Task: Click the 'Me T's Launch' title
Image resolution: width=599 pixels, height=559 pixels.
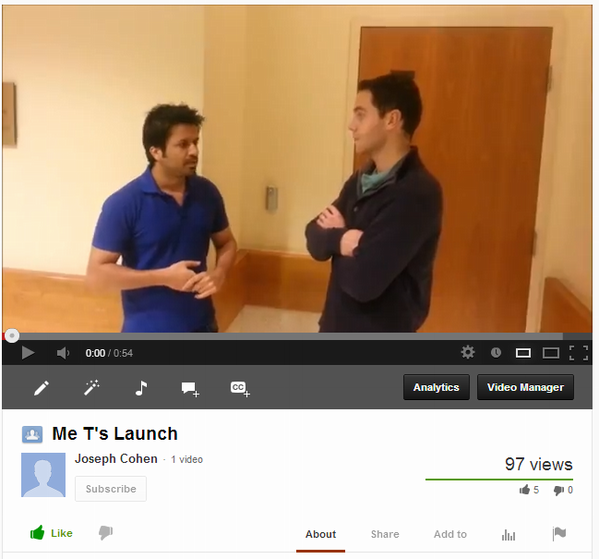Action: 115,434
